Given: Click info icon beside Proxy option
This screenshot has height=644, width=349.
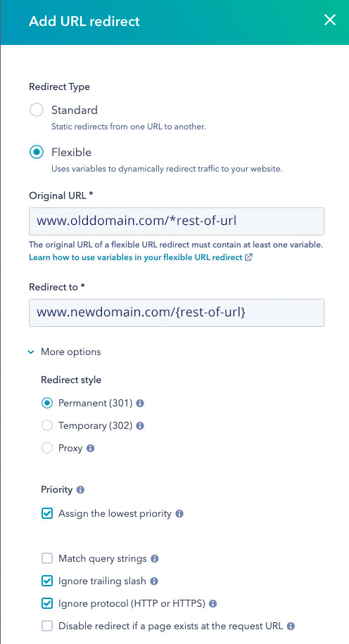Looking at the screenshot, I should [x=91, y=448].
